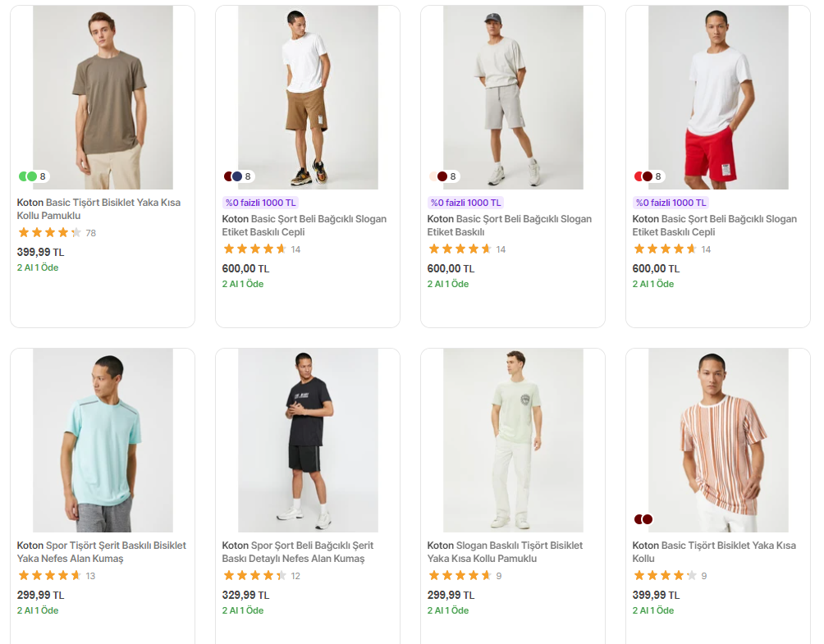Viewport: 824px width, 644px height.
Task: View the red shorts product image
Action: [x=718, y=97]
